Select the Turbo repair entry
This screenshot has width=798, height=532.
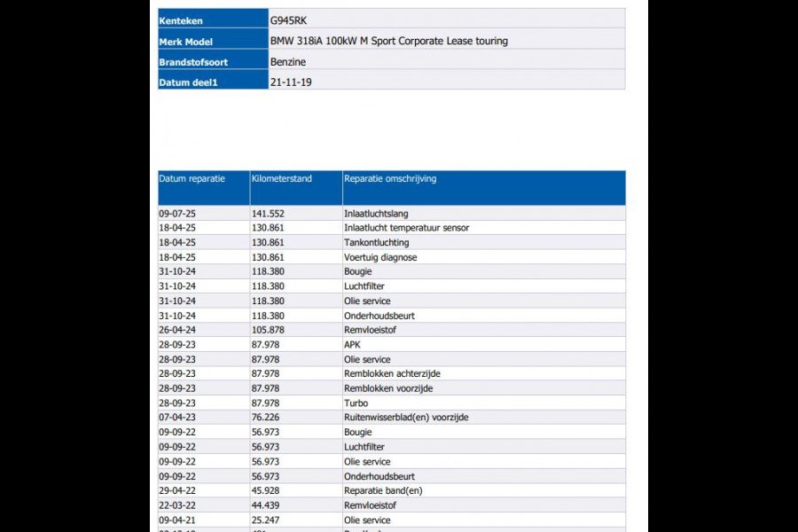pos(356,403)
